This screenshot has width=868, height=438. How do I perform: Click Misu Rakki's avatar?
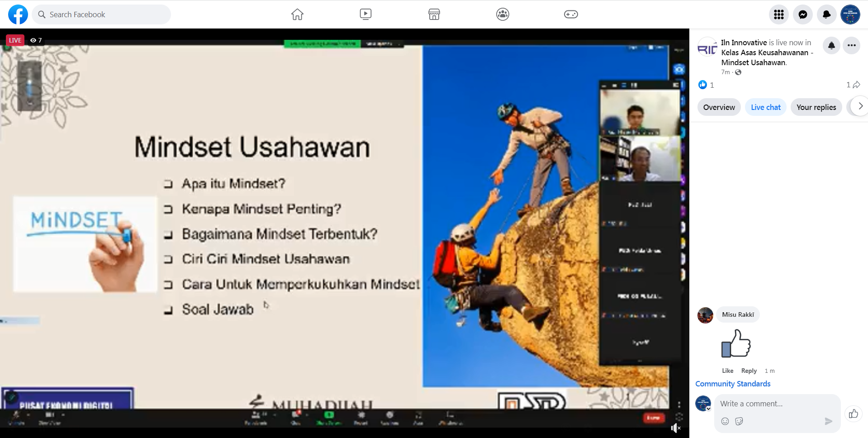[705, 315]
